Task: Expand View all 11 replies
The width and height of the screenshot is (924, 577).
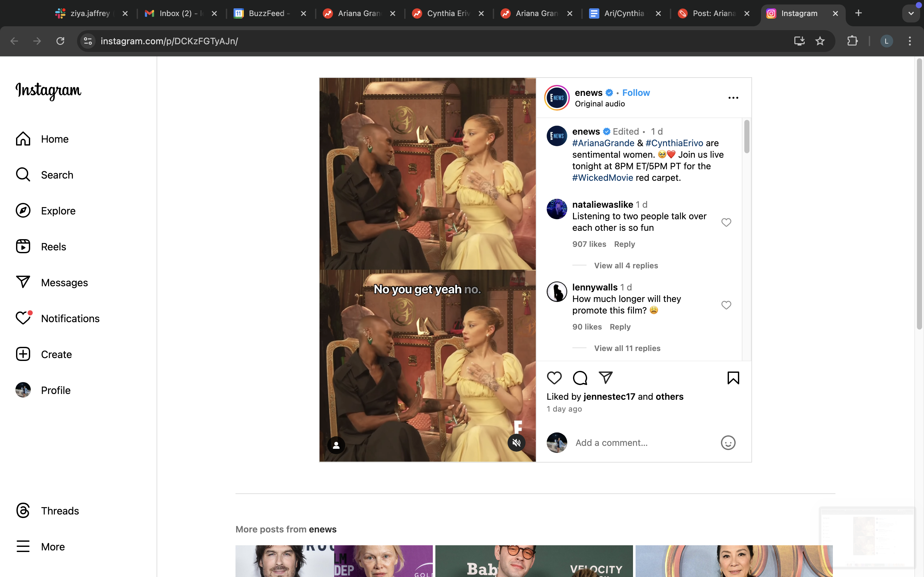Action: [627, 348]
